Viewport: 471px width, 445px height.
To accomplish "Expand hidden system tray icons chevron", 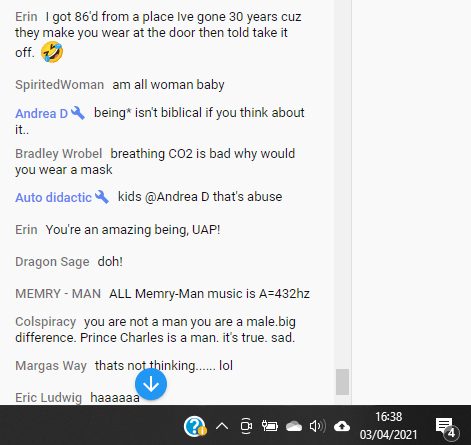I will point(222,426).
